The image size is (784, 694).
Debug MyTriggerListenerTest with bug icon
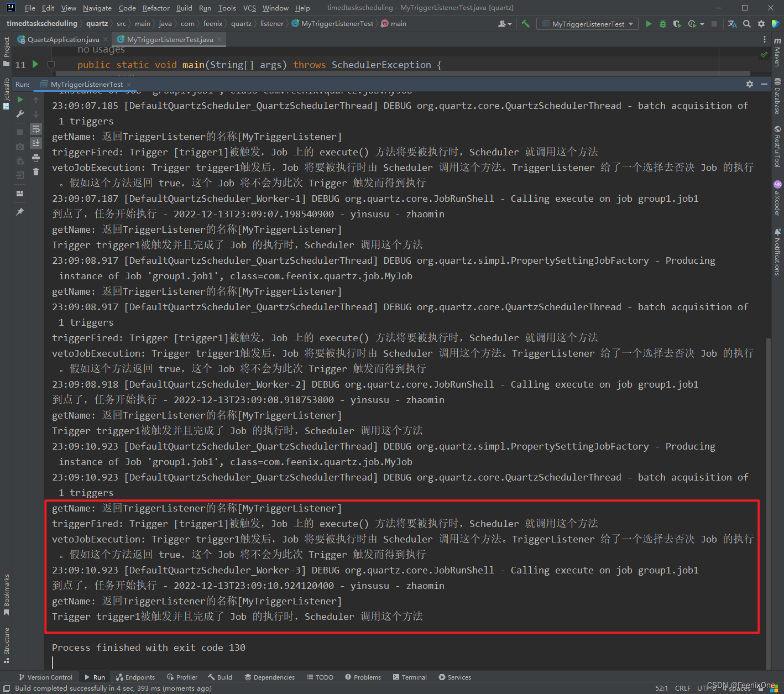coord(663,24)
